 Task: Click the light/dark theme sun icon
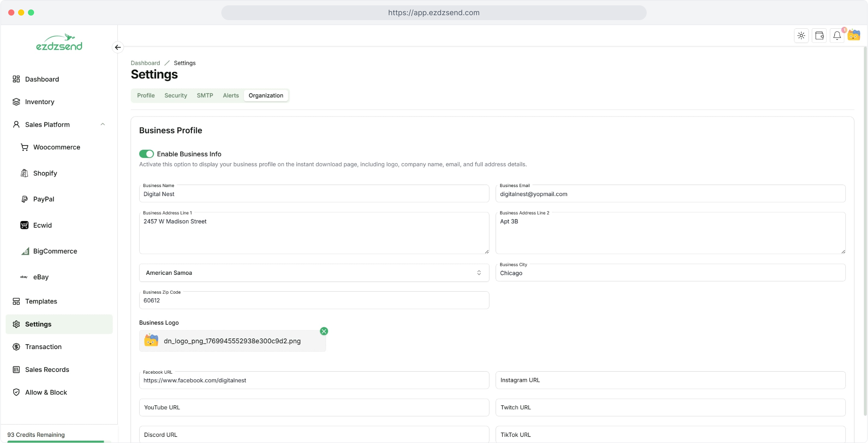(801, 36)
